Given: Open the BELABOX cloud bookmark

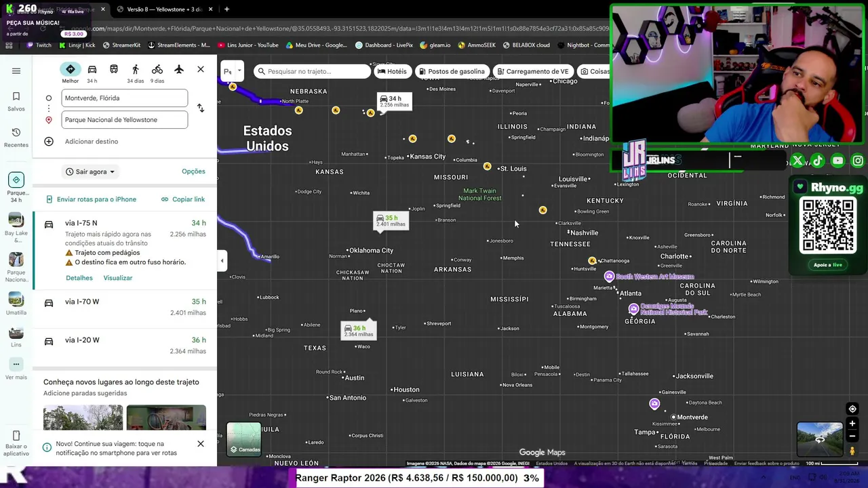Looking at the screenshot, I should tap(526, 45).
